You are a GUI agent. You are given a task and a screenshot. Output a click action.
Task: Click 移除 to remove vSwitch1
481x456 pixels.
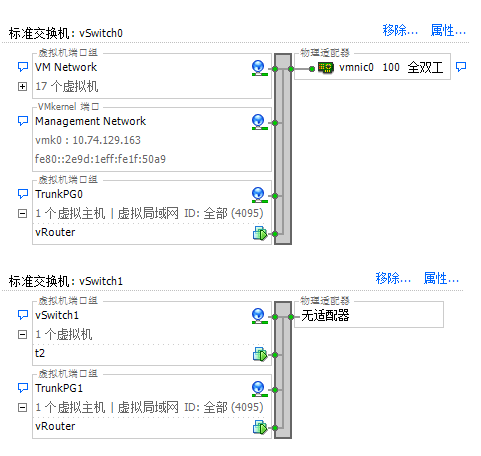point(393,278)
